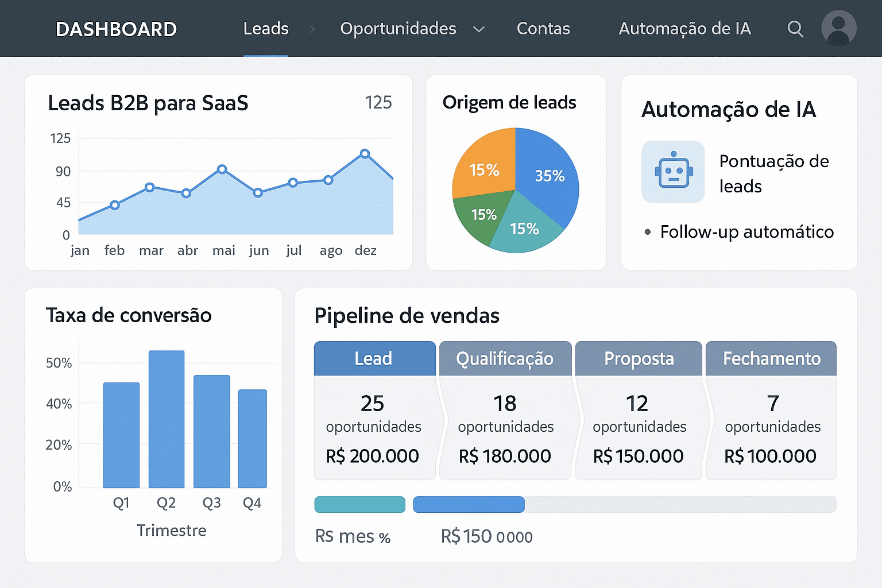Open the search icon in navbar

pos(795,29)
